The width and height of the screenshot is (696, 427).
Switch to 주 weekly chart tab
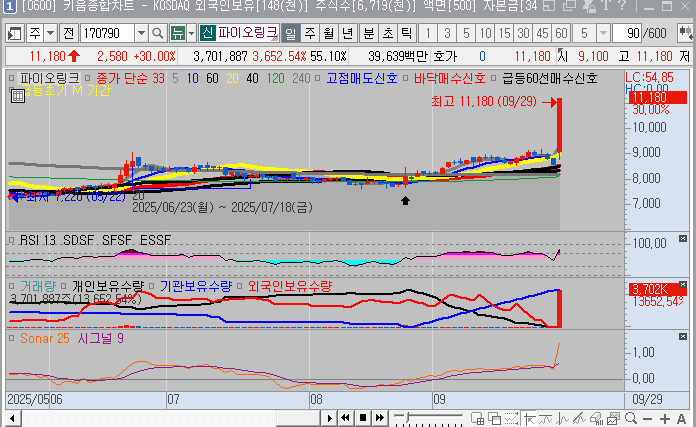tap(310, 33)
